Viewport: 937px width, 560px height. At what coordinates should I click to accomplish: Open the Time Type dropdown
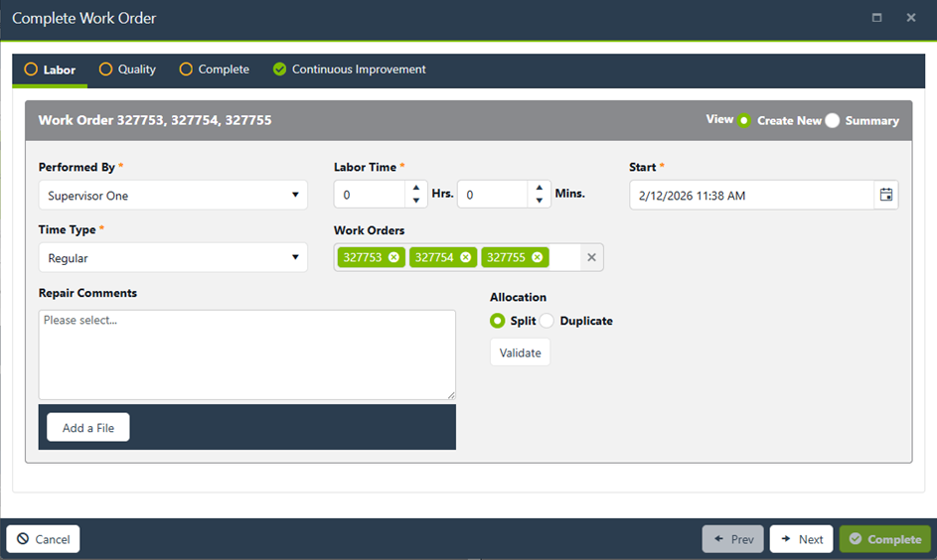(173, 258)
